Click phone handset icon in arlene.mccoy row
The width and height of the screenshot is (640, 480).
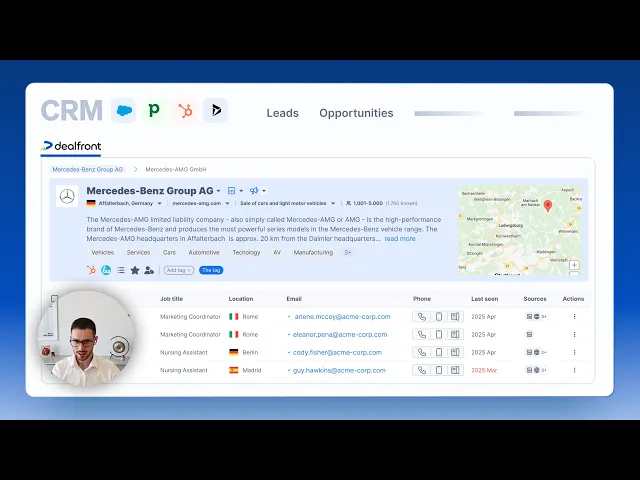(422, 317)
